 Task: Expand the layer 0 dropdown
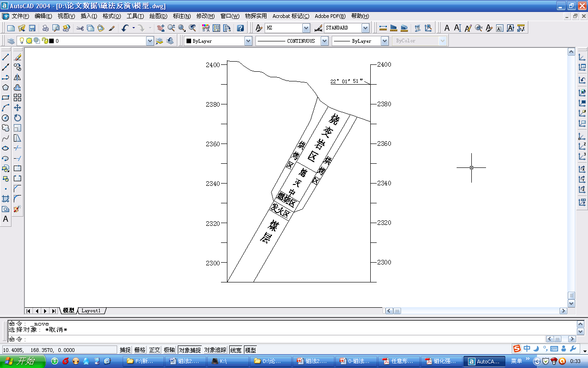[x=150, y=41]
